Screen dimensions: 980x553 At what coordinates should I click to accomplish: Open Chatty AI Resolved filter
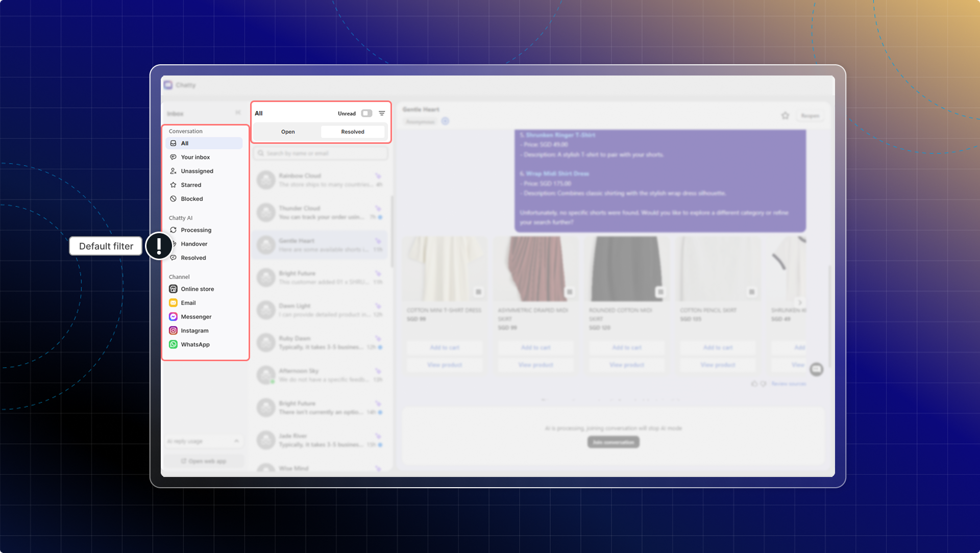(x=193, y=258)
